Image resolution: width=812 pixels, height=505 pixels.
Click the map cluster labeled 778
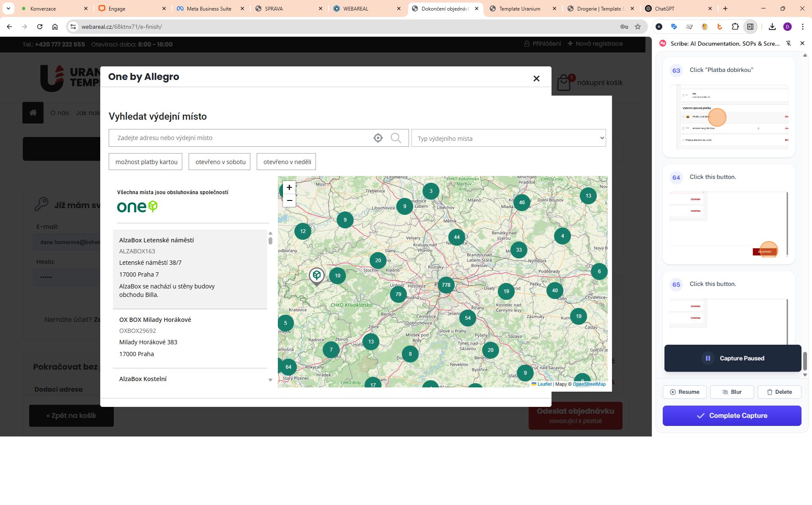point(446,285)
